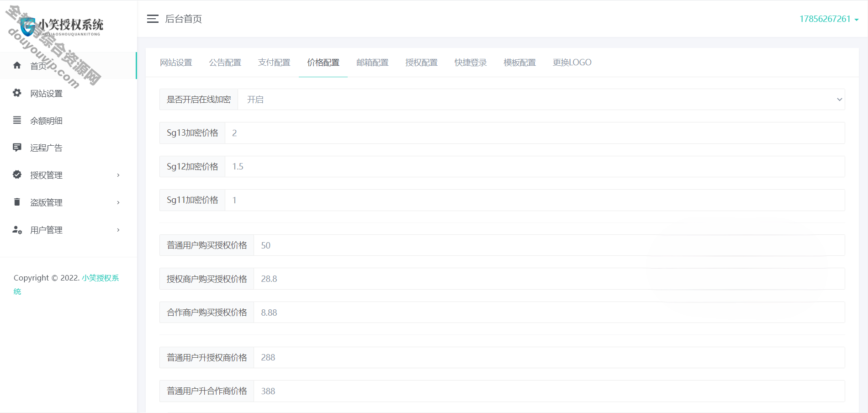
Task: Click the message icon beside 远程广告
Action: tap(17, 148)
